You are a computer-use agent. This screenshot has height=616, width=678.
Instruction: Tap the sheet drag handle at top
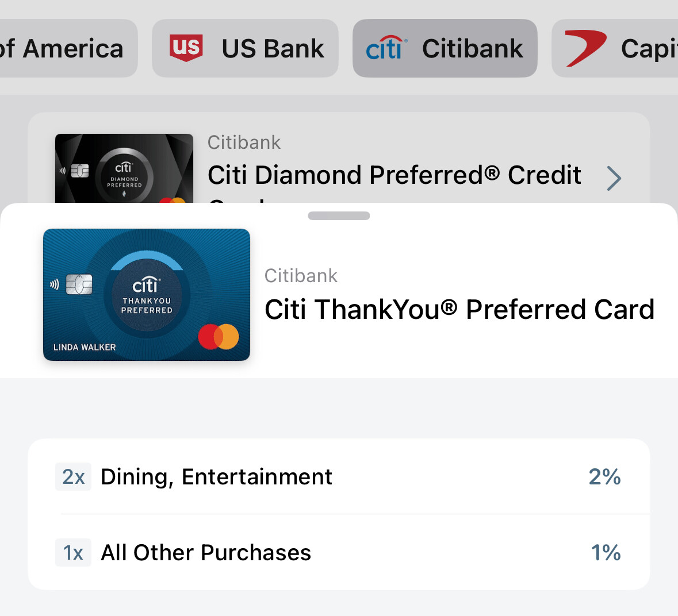(339, 216)
